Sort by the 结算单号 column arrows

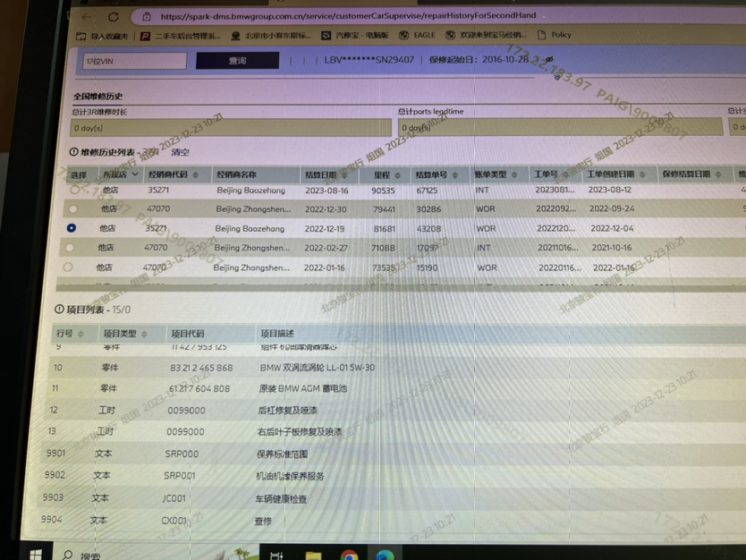pyautogui.click(x=455, y=175)
